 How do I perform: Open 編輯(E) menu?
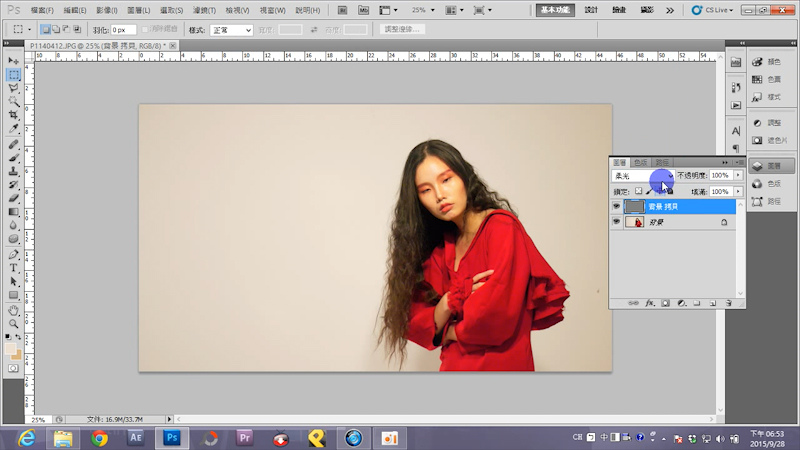pyautogui.click(x=74, y=10)
